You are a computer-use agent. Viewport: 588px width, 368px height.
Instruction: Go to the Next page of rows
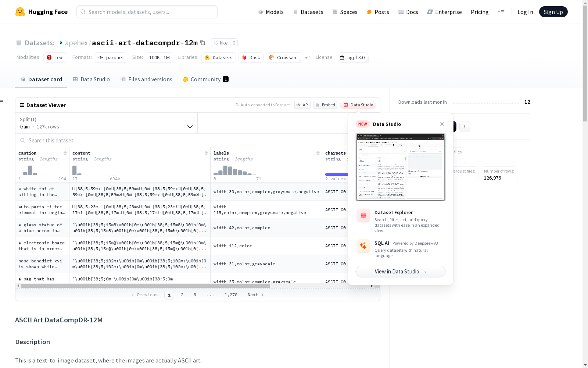(x=256, y=295)
